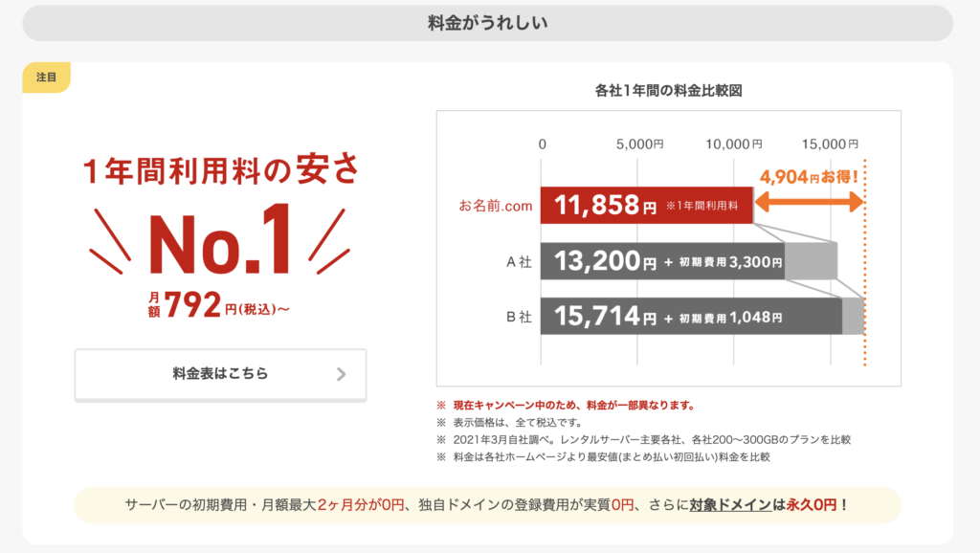This screenshot has height=553, width=980.
Task: Click the 月額792円(税込)〜 price
Action: point(219,305)
